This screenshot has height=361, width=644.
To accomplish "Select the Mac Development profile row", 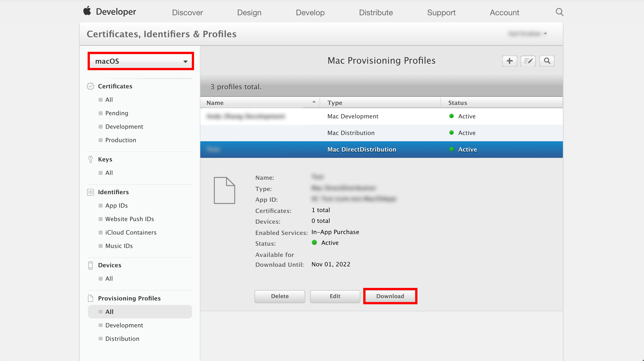I will [x=382, y=116].
